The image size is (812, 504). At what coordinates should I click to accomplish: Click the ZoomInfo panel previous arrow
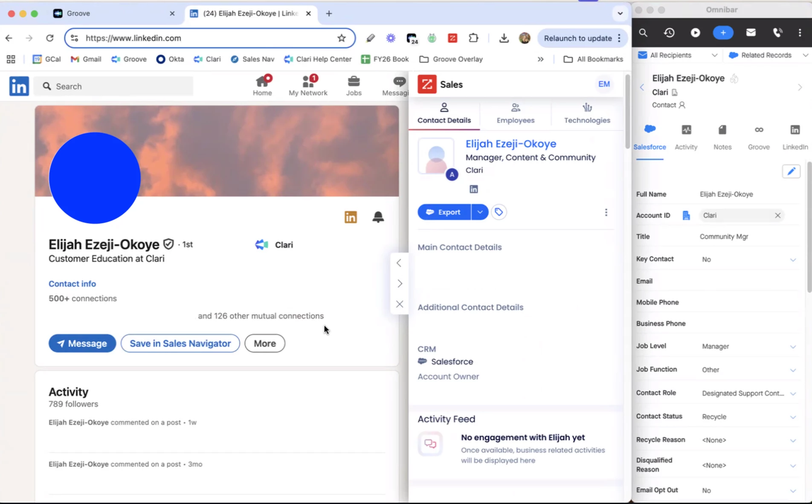coord(399,263)
